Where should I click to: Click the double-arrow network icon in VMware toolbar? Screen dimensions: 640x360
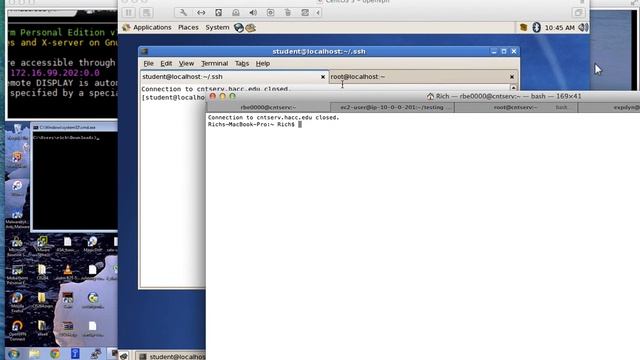click(201, 13)
